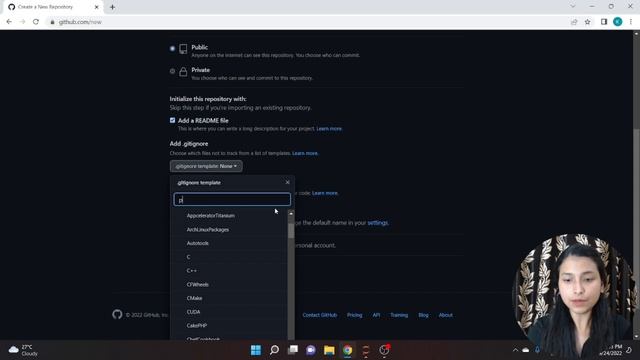This screenshot has width=640, height=360.
Task: Choose the CUDA template
Action: 193,312
